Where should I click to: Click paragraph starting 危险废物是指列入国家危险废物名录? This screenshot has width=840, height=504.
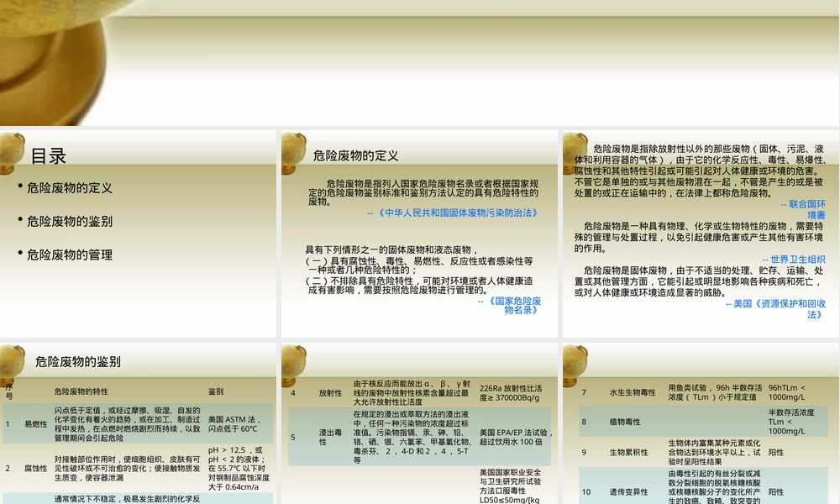[423, 193]
